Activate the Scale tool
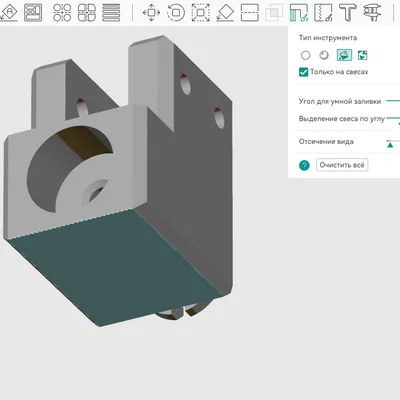The image size is (400, 400). pyautogui.click(x=201, y=13)
